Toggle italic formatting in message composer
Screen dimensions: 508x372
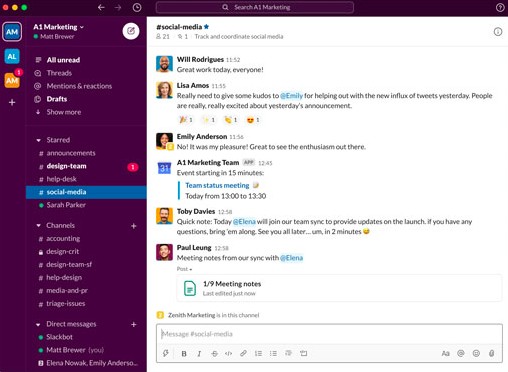tap(199, 354)
